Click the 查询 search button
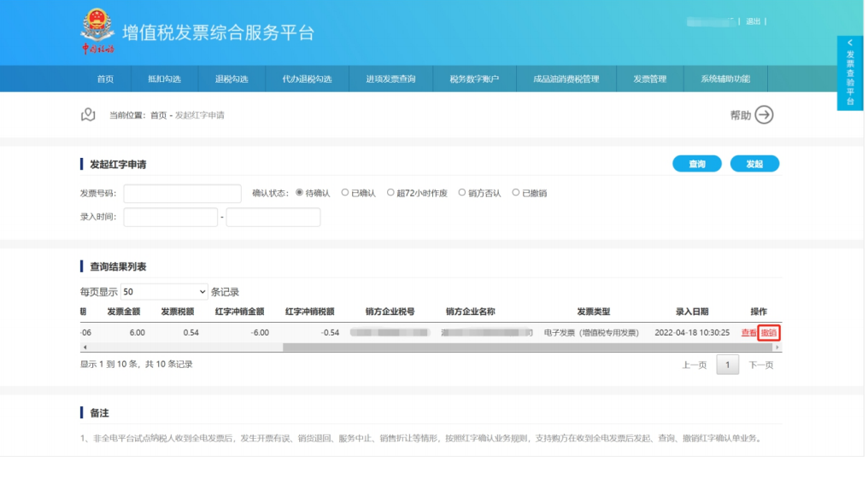 [x=697, y=164]
